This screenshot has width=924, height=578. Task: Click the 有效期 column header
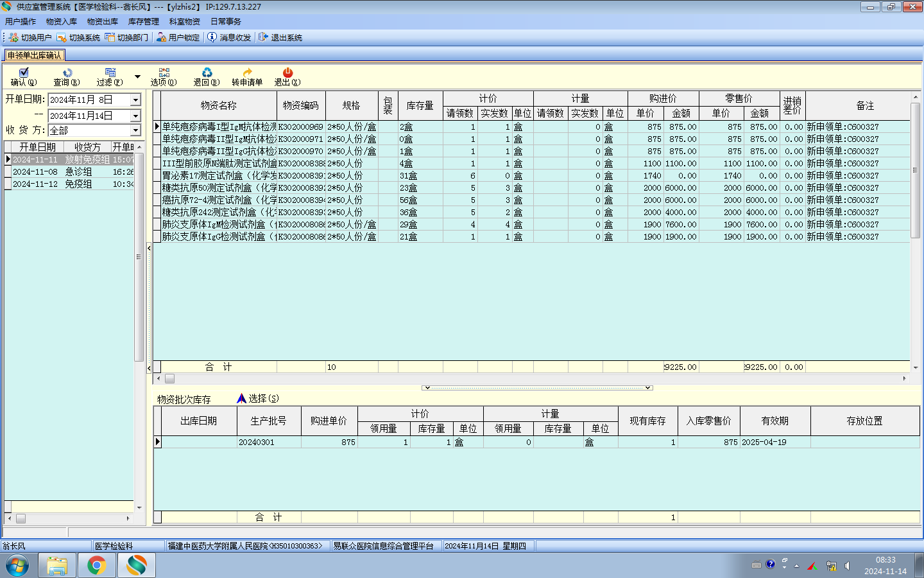pos(775,421)
